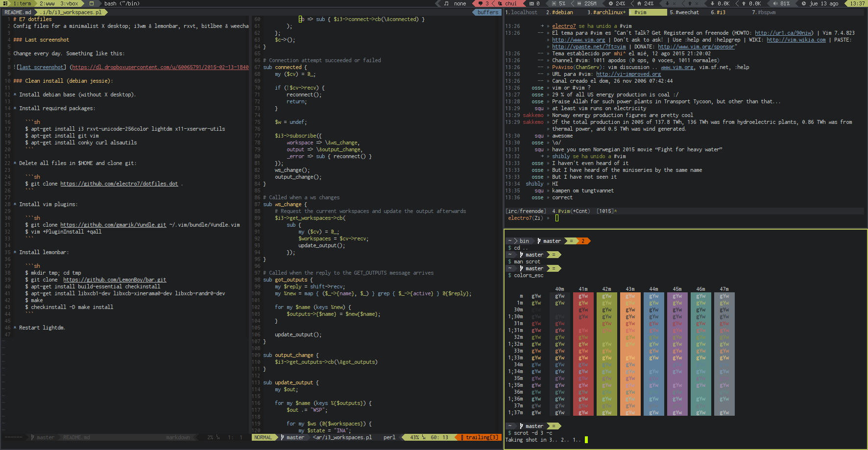This screenshot has height=450, width=868.
Task: Click the music note now-playing icon
Action: pos(446,3)
